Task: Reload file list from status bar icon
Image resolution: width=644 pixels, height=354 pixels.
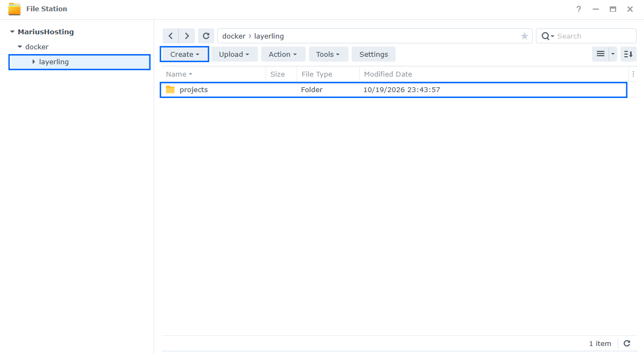Action: point(627,343)
